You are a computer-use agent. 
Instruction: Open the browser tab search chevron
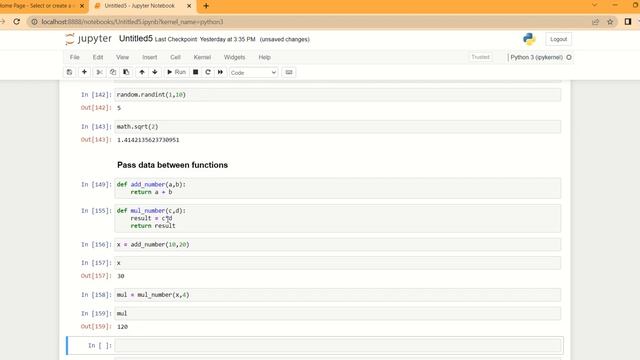click(x=594, y=5)
